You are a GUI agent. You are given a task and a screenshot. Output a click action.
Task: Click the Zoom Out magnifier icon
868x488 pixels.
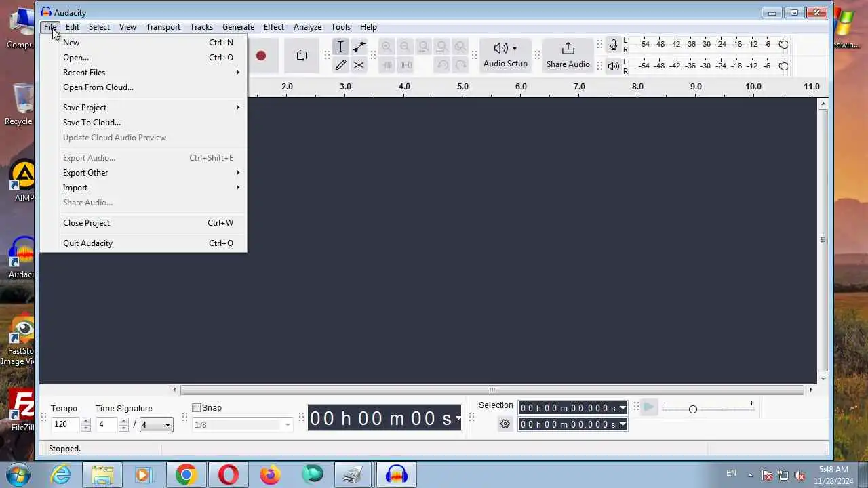pos(405,47)
